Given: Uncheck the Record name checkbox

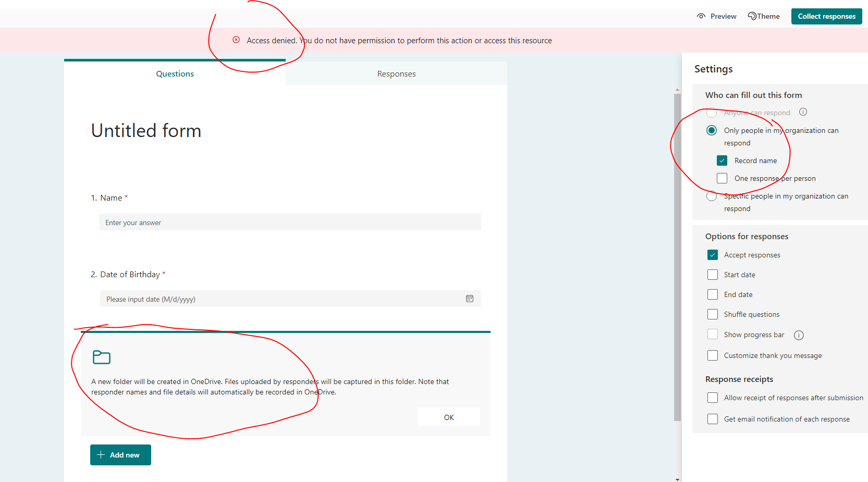Looking at the screenshot, I should click(722, 160).
